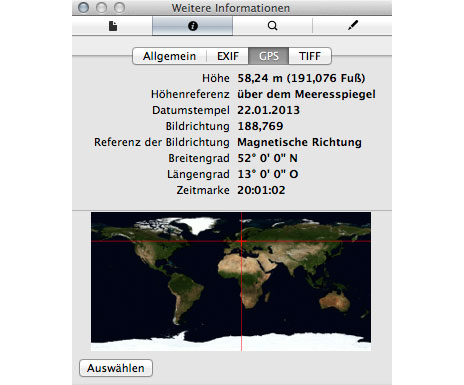Screen dimensions: 464x385
Task: Click the window title Weitere Informationen
Action: click(231, 8)
